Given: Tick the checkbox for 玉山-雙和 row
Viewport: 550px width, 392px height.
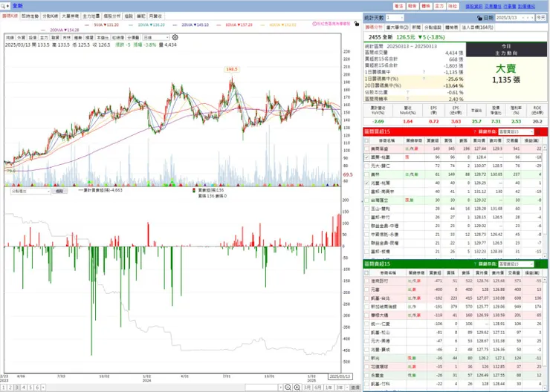Looking at the screenshot, I should [x=367, y=209].
